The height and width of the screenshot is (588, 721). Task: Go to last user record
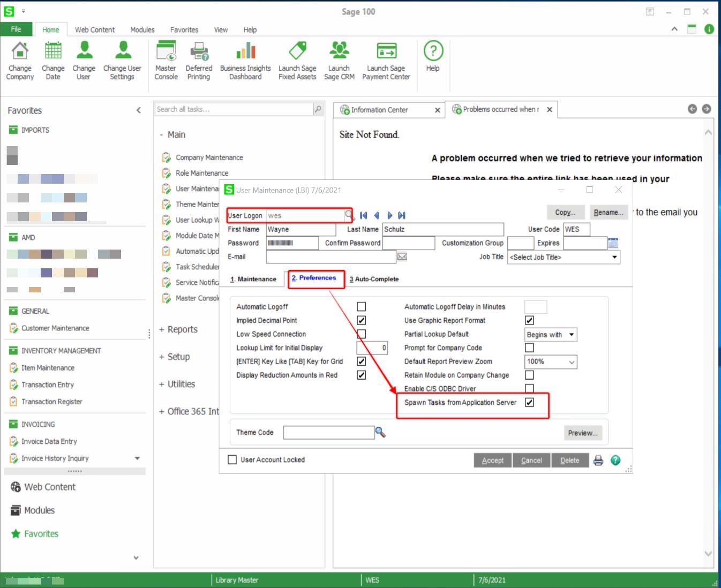click(x=402, y=215)
